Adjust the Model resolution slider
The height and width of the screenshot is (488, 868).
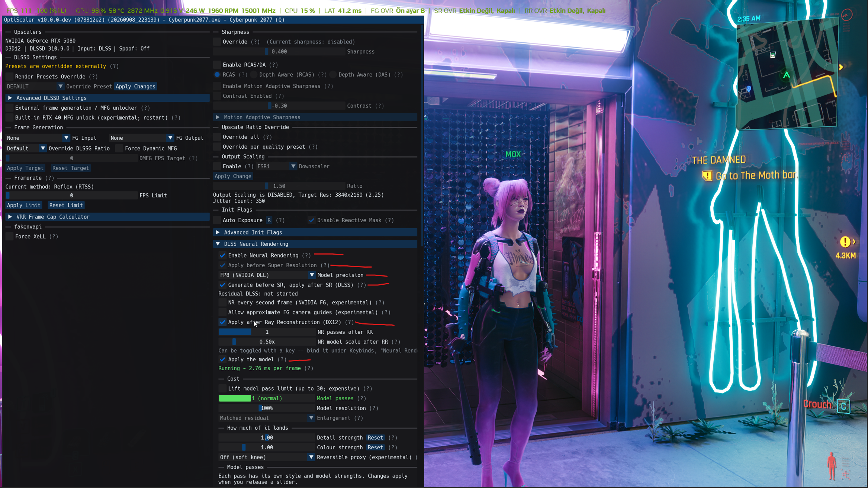[267, 408]
